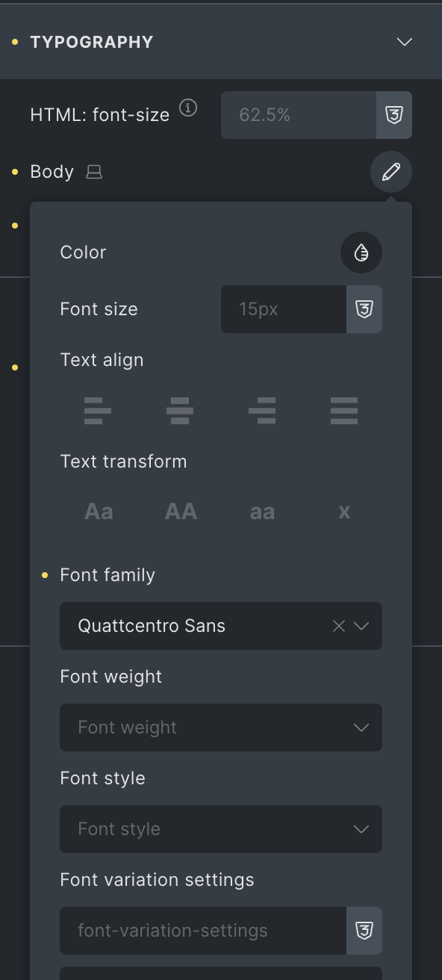Remove text transform with x option
The height and width of the screenshot is (980, 442).
pos(344,512)
